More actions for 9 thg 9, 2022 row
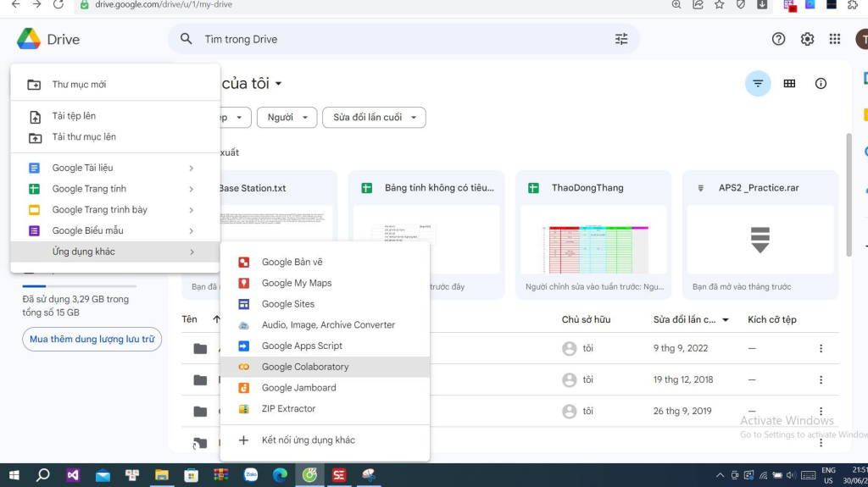The height and width of the screenshot is (487, 868). click(x=821, y=349)
